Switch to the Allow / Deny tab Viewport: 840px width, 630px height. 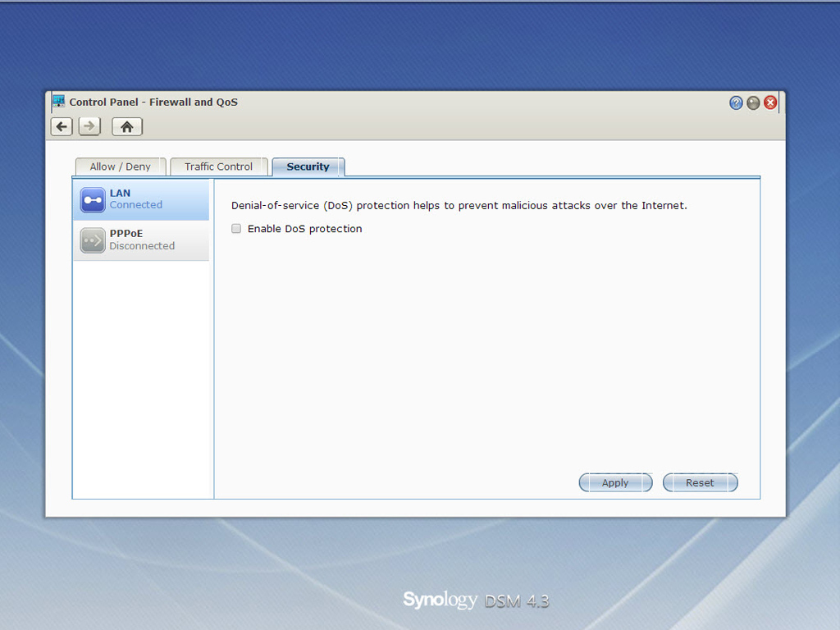pos(121,167)
